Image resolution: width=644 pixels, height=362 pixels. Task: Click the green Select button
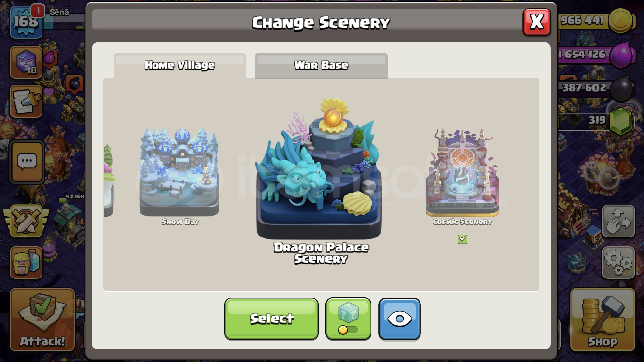pos(271,319)
